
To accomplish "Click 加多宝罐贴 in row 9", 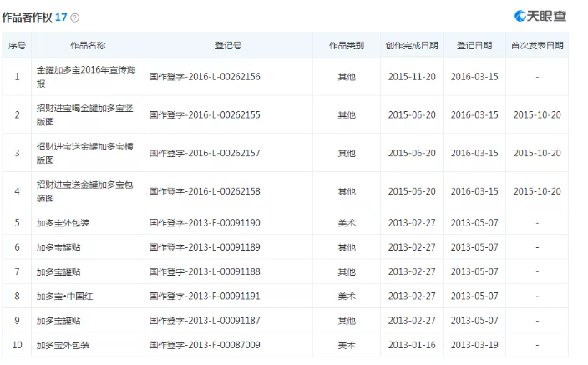I will (x=58, y=321).
